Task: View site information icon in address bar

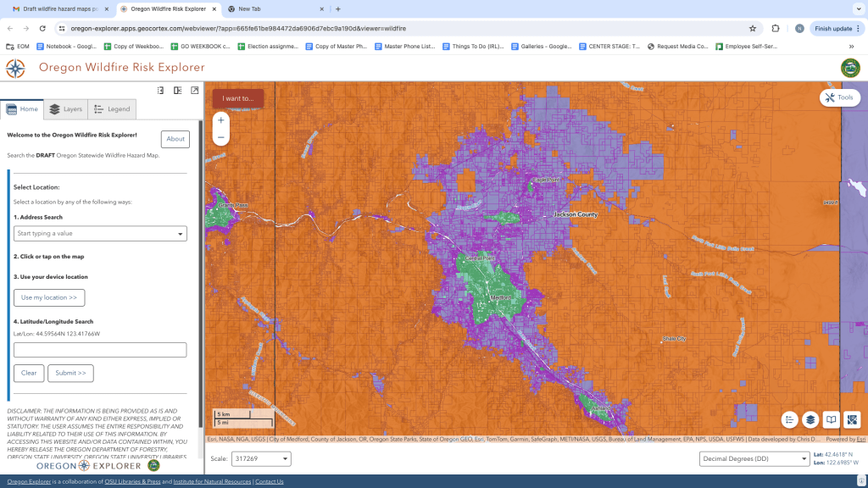Action: tap(62, 28)
